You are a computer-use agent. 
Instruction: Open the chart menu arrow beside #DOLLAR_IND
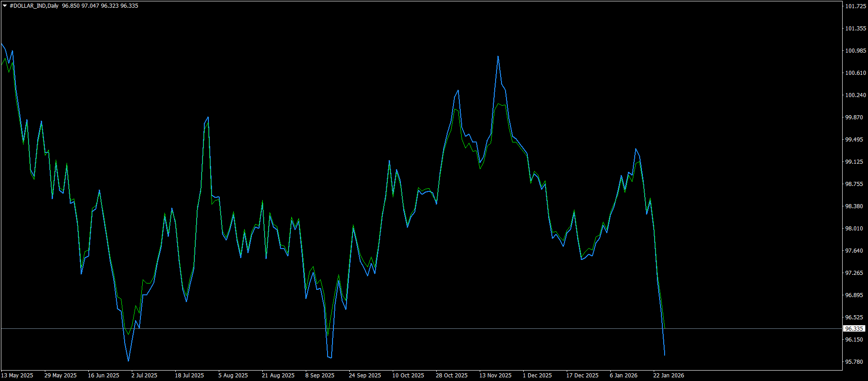[5, 6]
